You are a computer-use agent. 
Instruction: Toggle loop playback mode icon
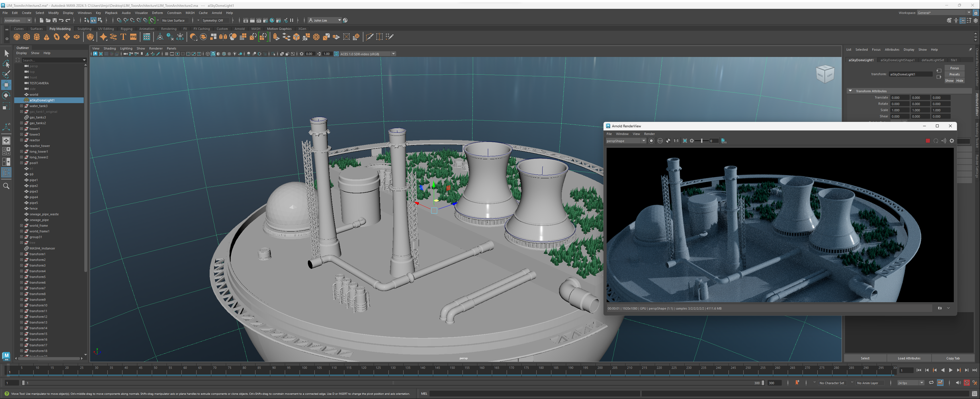click(931, 383)
